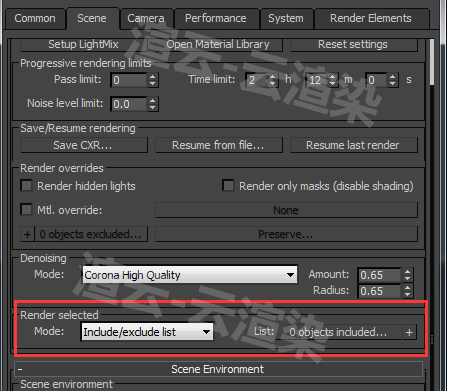Click the Time limit minutes field
The height and width of the screenshot is (391, 452).
316,80
